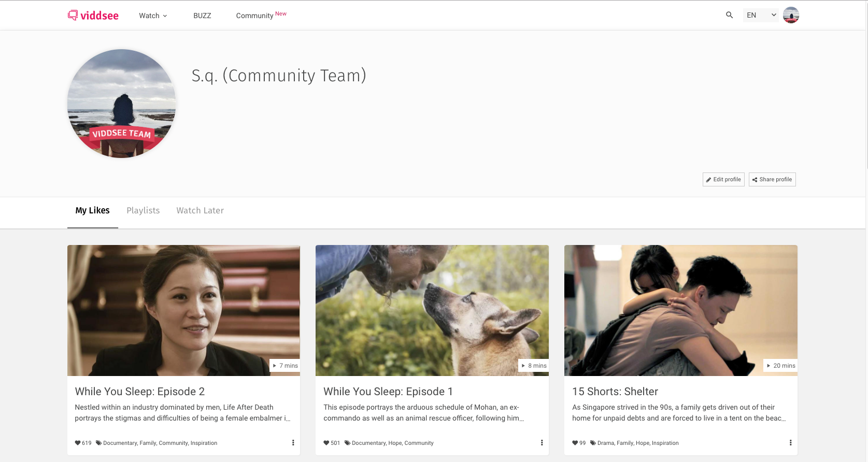Click tag icon beside Documentary, Family, Community, Inspiration

98,443
